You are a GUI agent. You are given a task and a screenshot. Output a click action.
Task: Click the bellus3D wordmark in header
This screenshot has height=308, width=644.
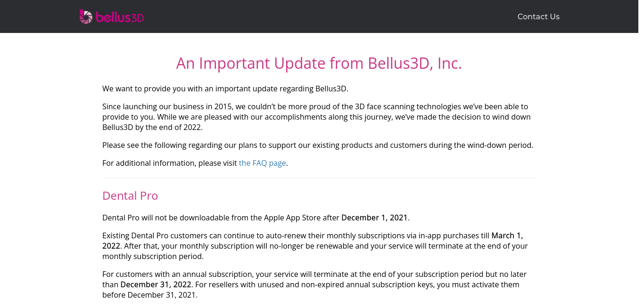(x=120, y=17)
